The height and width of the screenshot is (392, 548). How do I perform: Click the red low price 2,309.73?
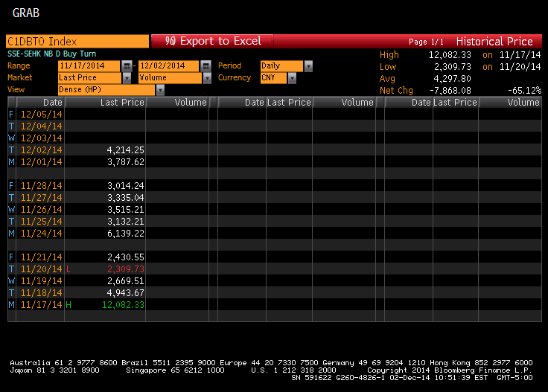[126, 269]
